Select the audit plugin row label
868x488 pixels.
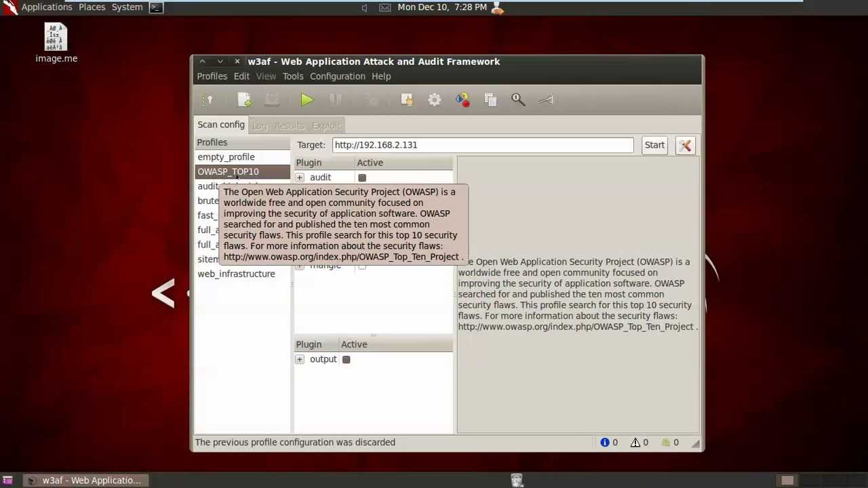point(320,178)
